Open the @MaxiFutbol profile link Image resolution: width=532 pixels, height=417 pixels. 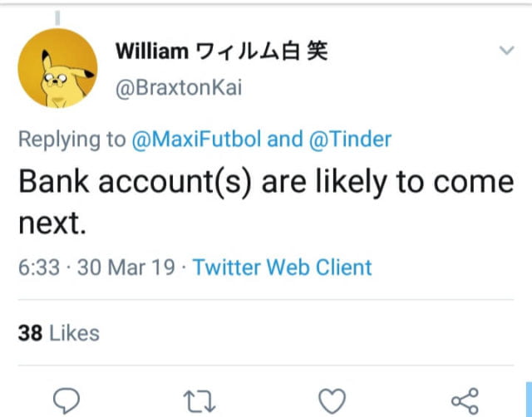tap(196, 139)
